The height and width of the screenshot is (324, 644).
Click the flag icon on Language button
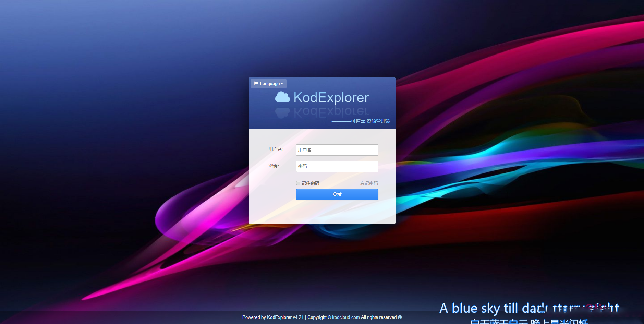[x=256, y=83]
